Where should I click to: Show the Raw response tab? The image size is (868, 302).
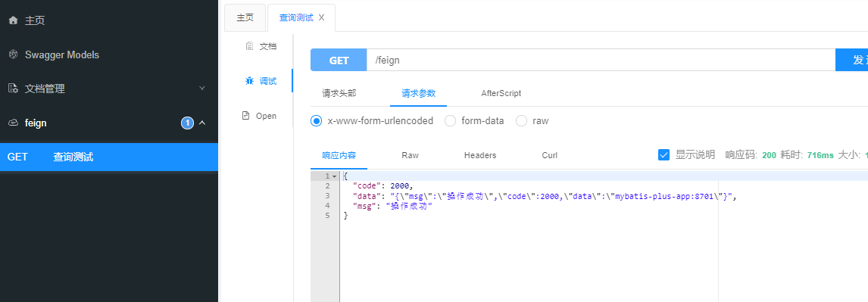coord(411,155)
